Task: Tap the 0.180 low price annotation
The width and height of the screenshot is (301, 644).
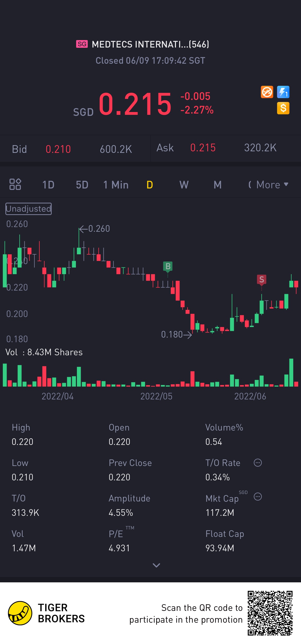Action: [x=172, y=334]
